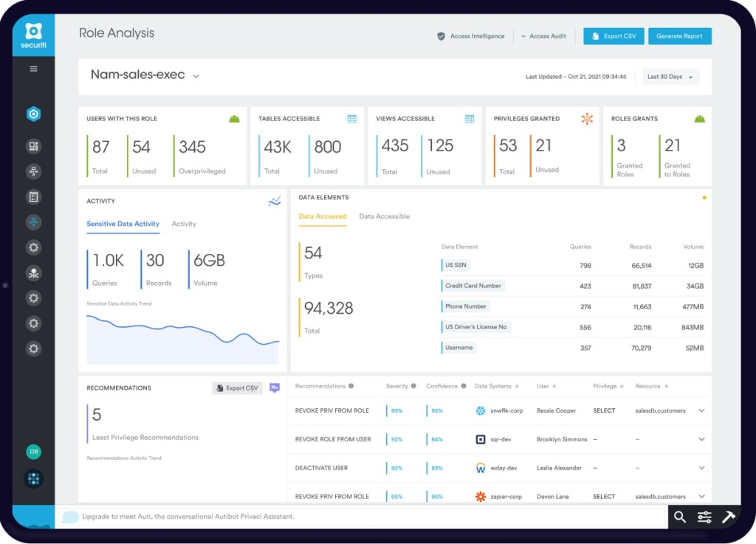Open the Nam-sales-exec role dropdown

click(x=196, y=76)
